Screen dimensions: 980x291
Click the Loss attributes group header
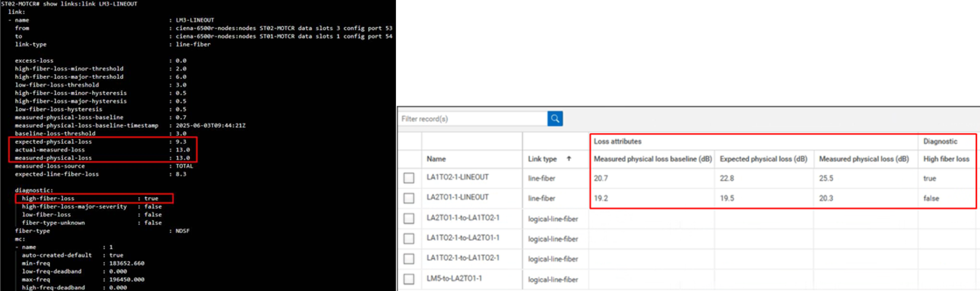617,141
